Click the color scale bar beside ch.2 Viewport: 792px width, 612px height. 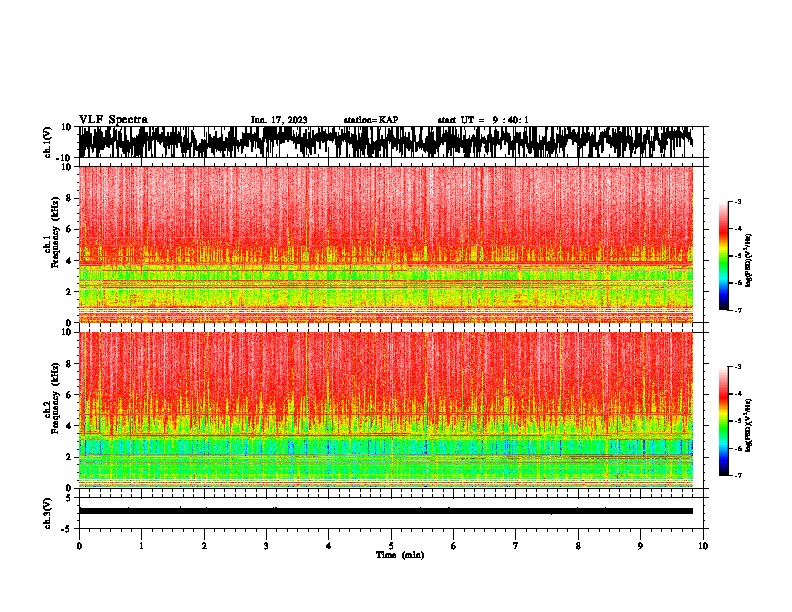(724, 421)
